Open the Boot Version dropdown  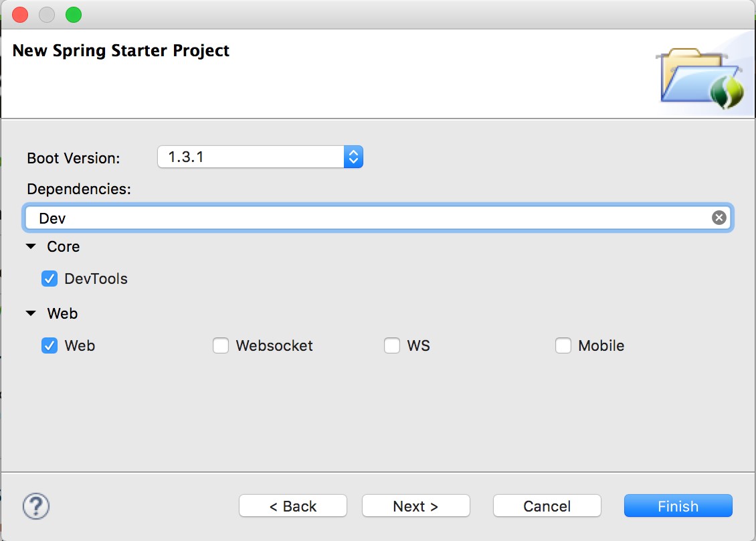[260, 157]
